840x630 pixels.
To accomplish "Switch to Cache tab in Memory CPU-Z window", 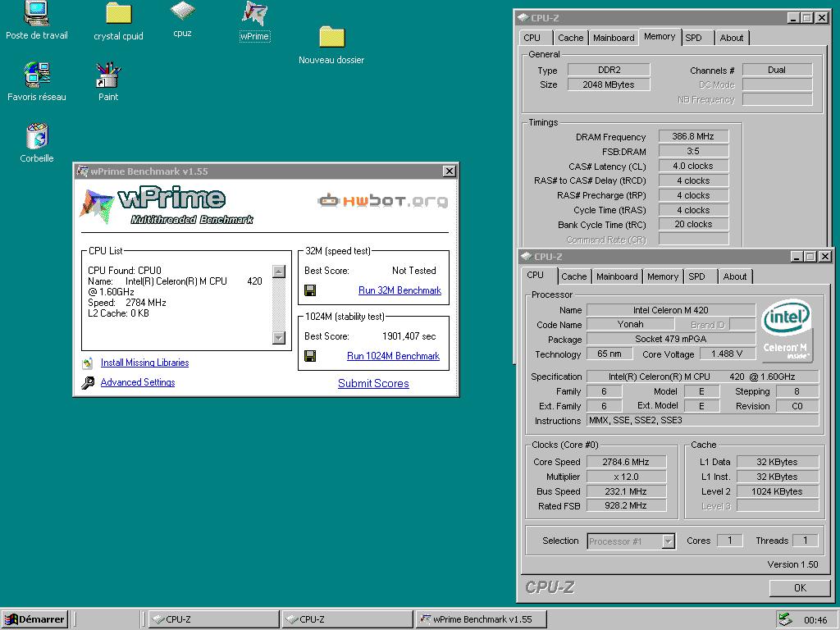I will pos(571,38).
